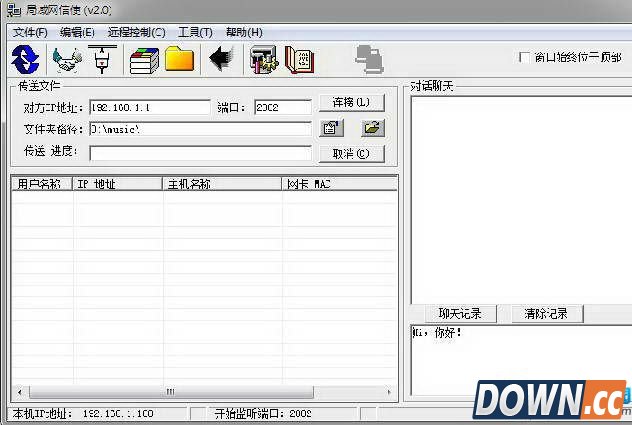
Task: Click the 聊天记录 chat history button
Action: (460, 314)
